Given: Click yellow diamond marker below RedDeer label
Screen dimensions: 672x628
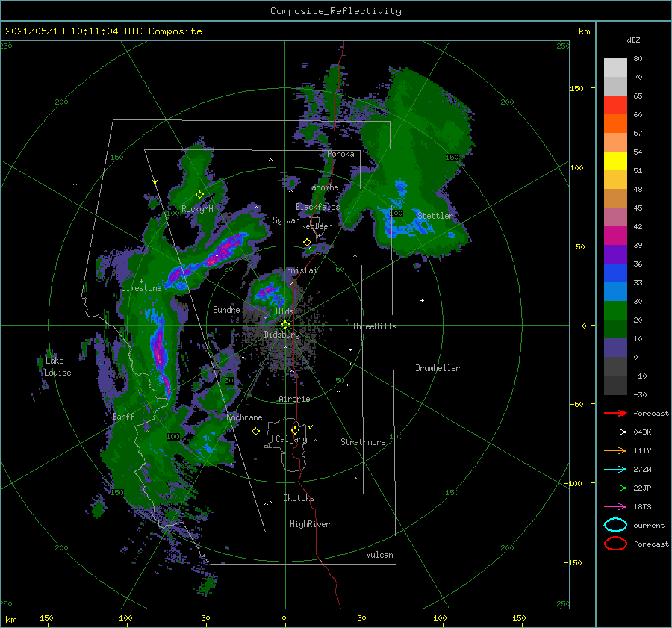Looking at the screenshot, I should tap(307, 243).
